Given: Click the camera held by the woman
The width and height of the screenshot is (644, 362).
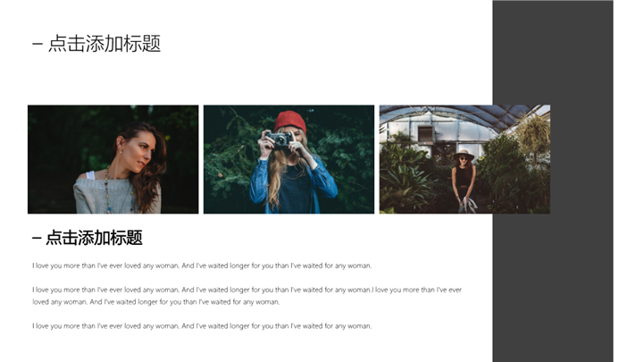Looking at the screenshot, I should [x=280, y=139].
